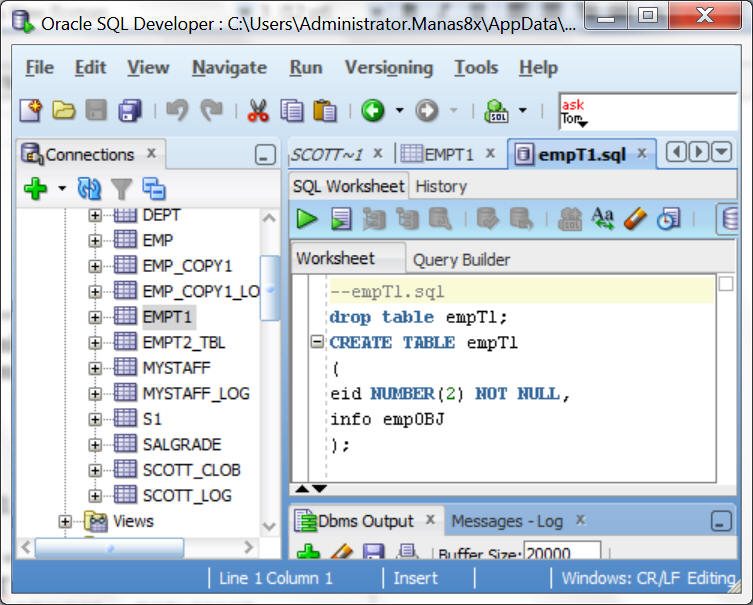Click the Apply Filter funnel icon
The height and width of the screenshot is (605, 753).
[121, 188]
